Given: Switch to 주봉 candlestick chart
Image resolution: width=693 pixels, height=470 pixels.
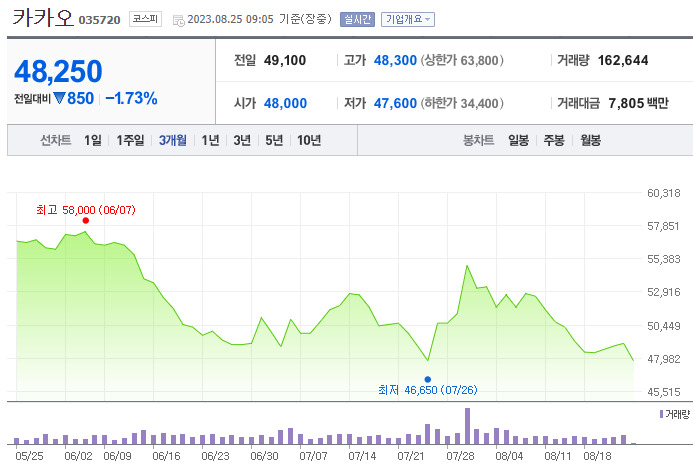Looking at the screenshot, I should click(x=554, y=140).
